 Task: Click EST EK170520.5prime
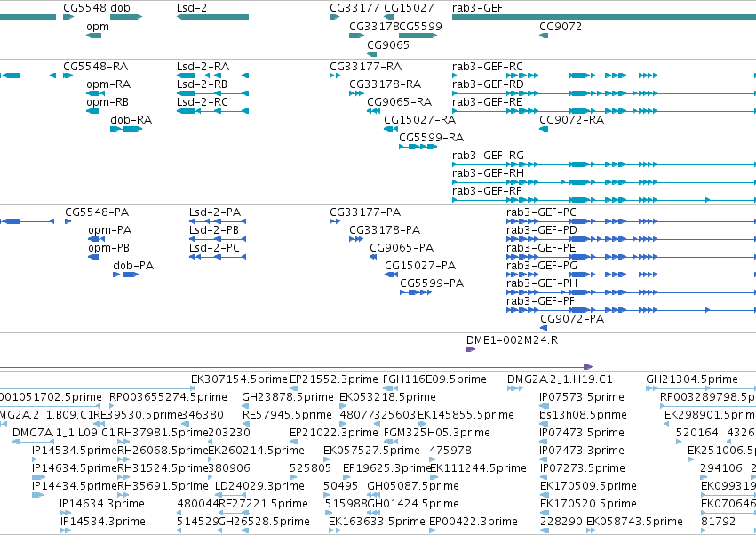point(588,504)
